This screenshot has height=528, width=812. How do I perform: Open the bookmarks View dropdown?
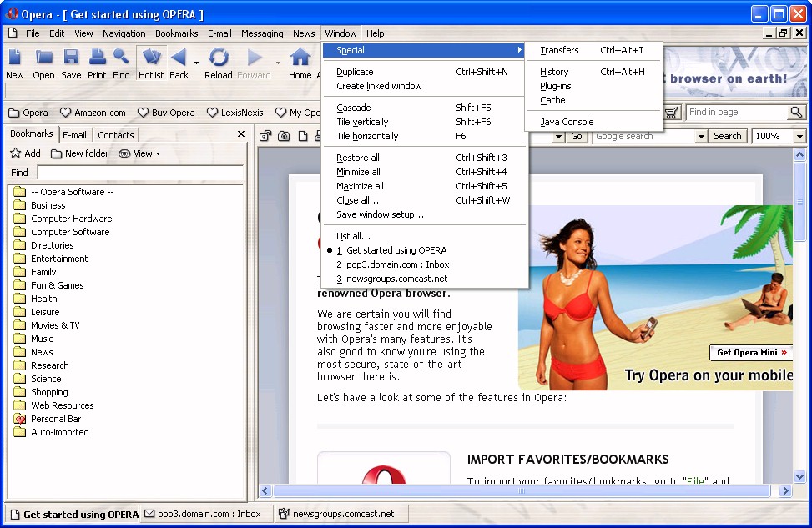point(139,153)
